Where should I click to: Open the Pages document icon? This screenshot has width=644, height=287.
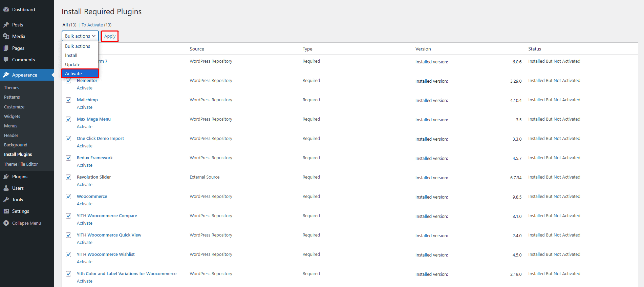6,48
